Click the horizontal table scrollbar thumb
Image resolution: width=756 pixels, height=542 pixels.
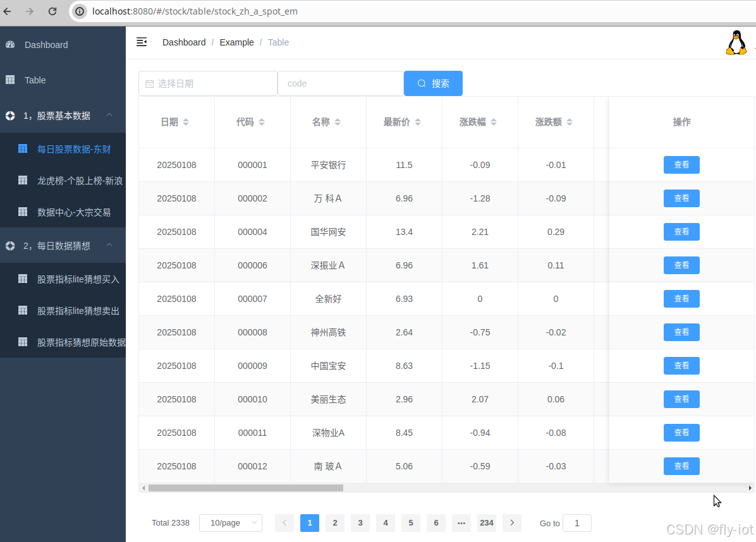pos(246,488)
